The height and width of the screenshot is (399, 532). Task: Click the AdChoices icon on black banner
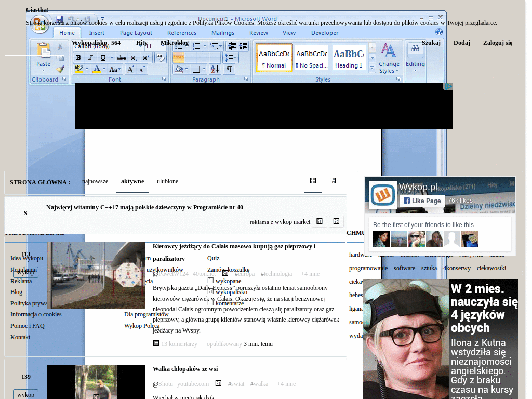click(448, 87)
